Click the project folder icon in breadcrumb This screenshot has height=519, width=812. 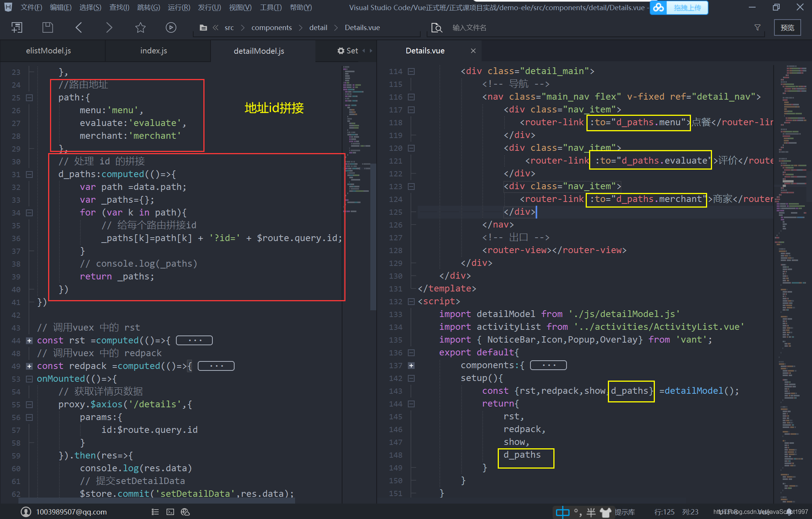coord(203,28)
